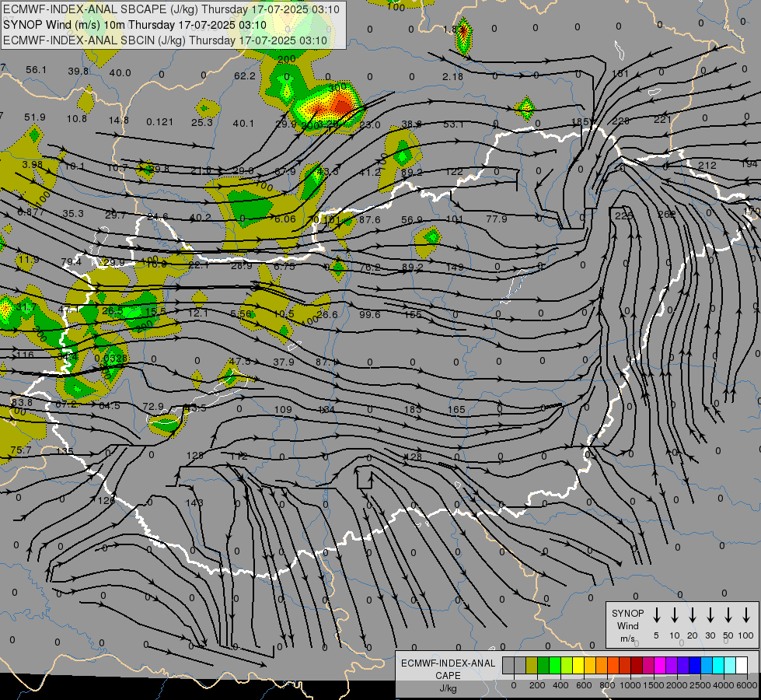Click the 62.2 value on the map
The height and width of the screenshot is (700, 761).
(x=244, y=75)
